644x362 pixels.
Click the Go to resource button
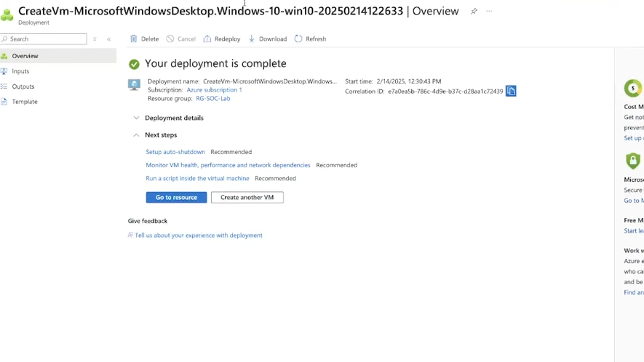tap(176, 198)
